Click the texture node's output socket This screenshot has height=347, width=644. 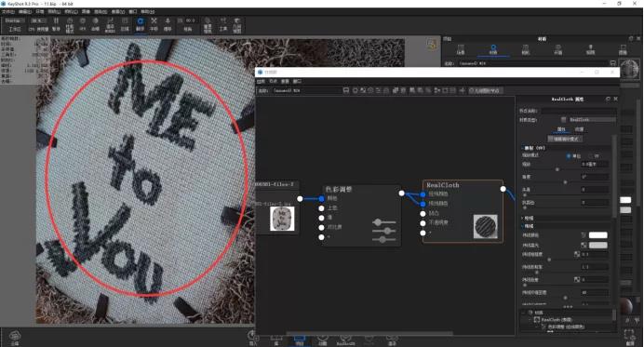coord(300,199)
